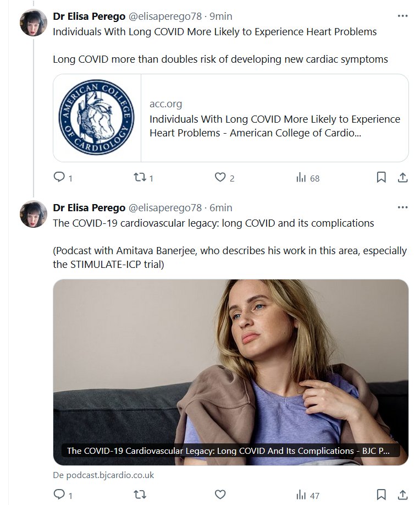
Task: Open the acc.org link preview card
Action: (275, 118)
